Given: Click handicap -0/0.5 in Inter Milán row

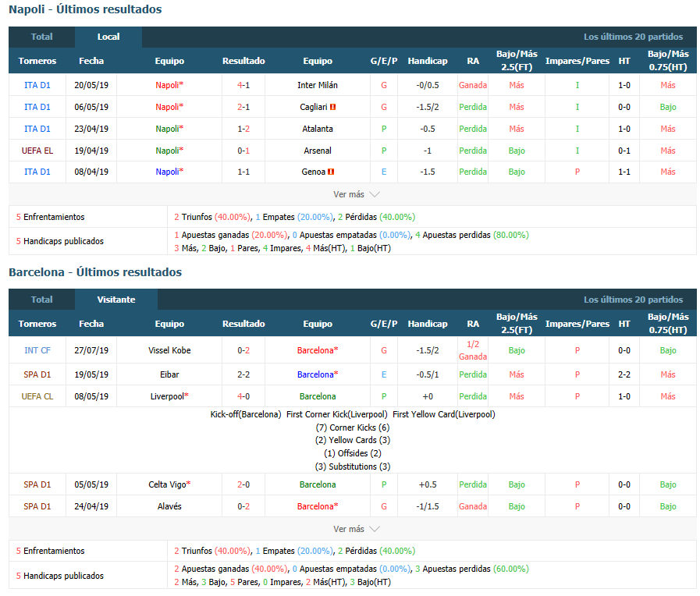Looking at the screenshot, I should 427,85.
